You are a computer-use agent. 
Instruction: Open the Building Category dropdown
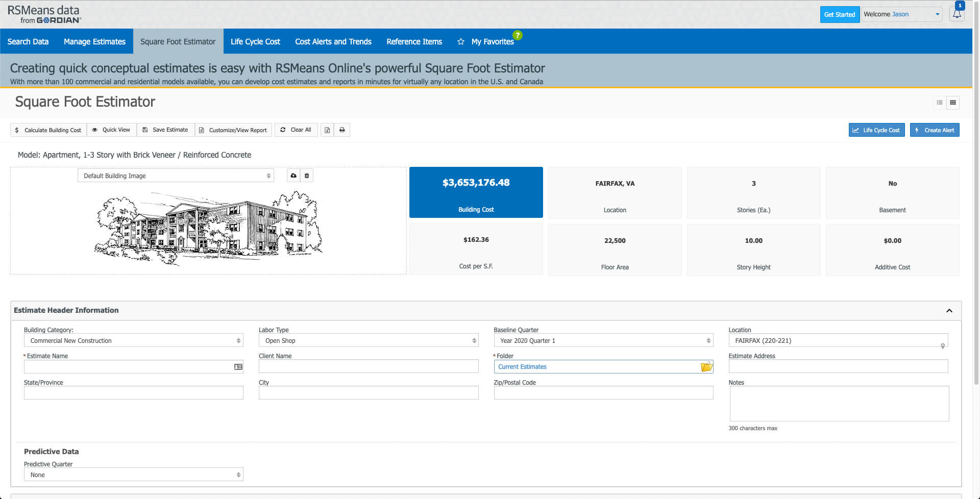134,340
